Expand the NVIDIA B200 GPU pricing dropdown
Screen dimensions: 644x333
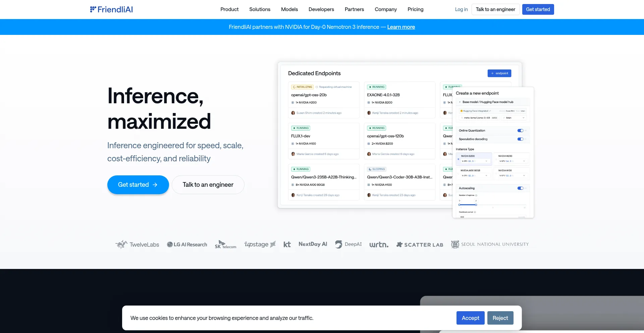[486, 161]
